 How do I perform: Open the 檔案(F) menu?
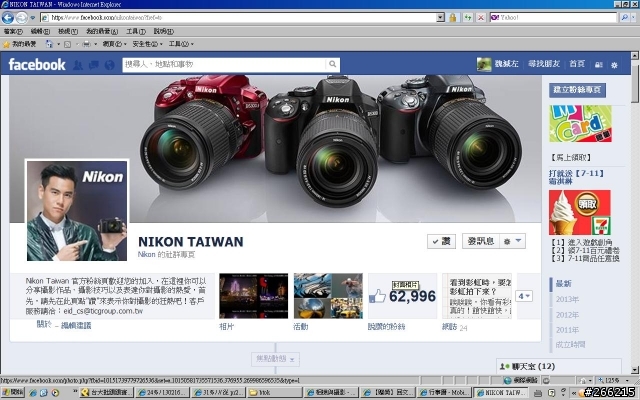(13, 31)
